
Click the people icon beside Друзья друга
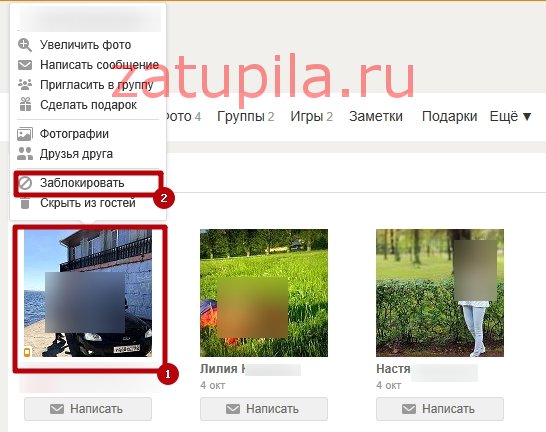pos(25,154)
